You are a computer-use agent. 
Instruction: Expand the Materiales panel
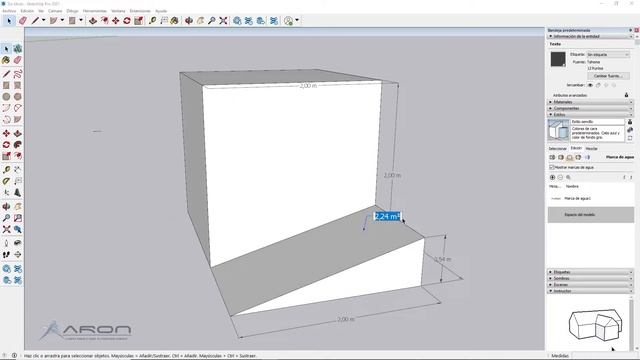click(x=591, y=102)
